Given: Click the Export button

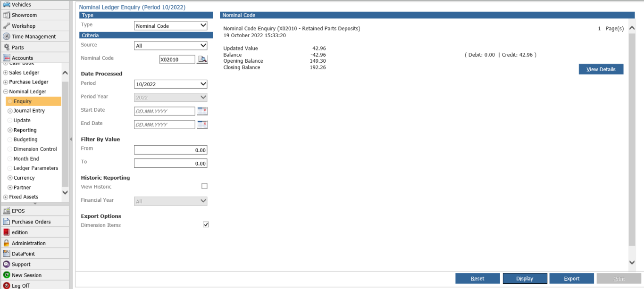Looking at the screenshot, I should 572,279.
